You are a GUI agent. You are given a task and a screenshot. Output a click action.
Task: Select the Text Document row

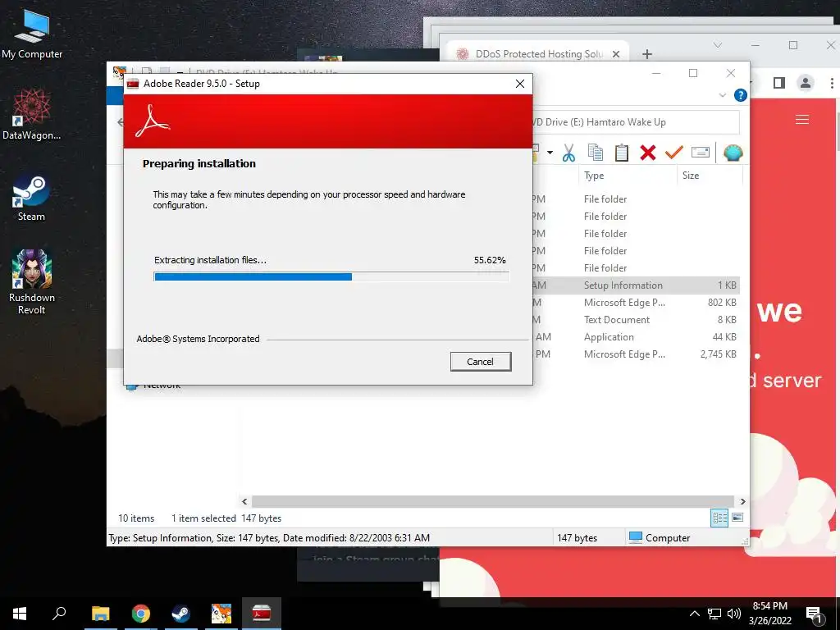point(637,320)
